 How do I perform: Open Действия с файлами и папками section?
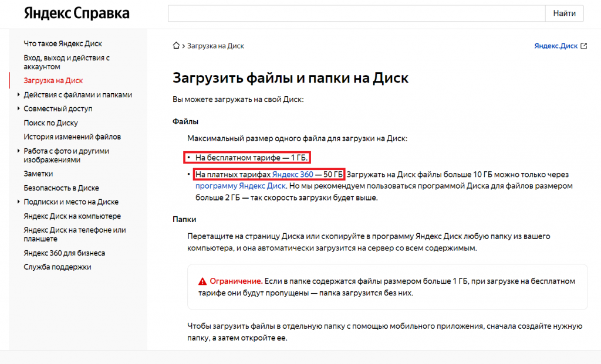(78, 94)
